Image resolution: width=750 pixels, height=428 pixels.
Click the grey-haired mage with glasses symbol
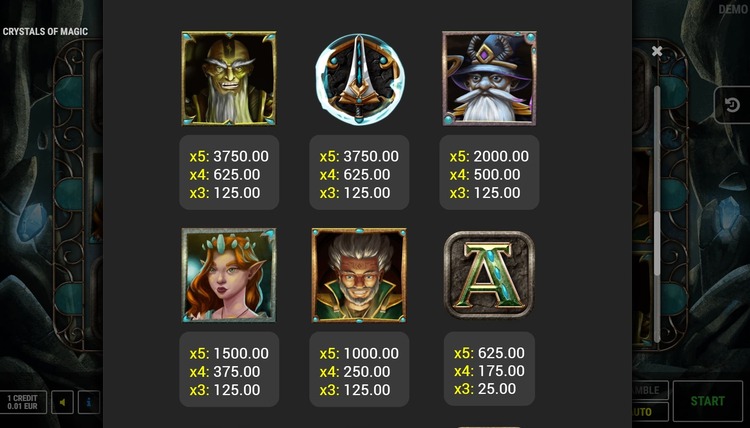359,275
